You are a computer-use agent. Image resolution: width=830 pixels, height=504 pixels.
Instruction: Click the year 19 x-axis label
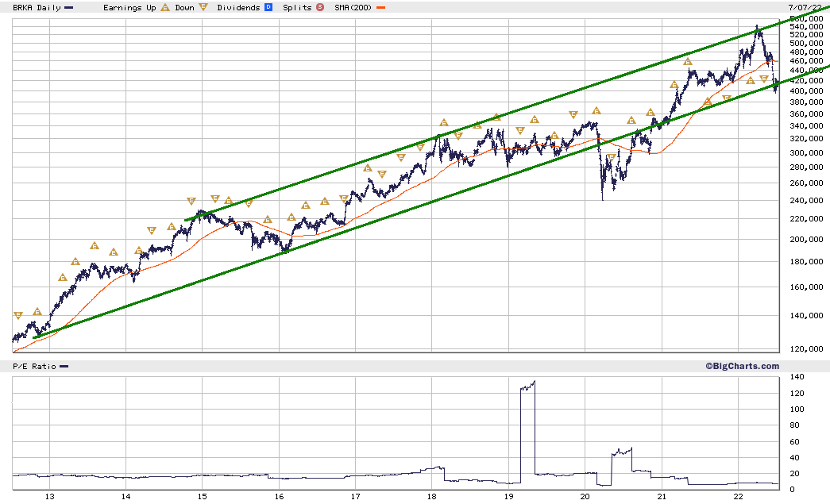pos(508,497)
